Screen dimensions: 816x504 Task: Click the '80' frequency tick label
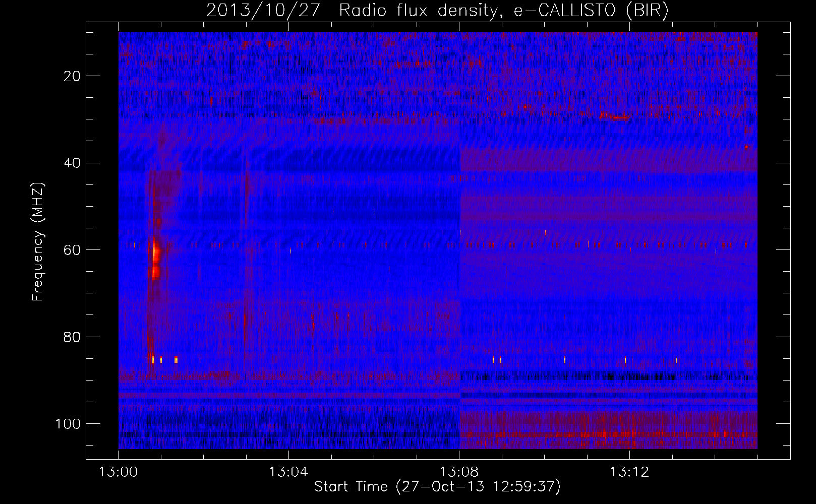click(x=73, y=337)
